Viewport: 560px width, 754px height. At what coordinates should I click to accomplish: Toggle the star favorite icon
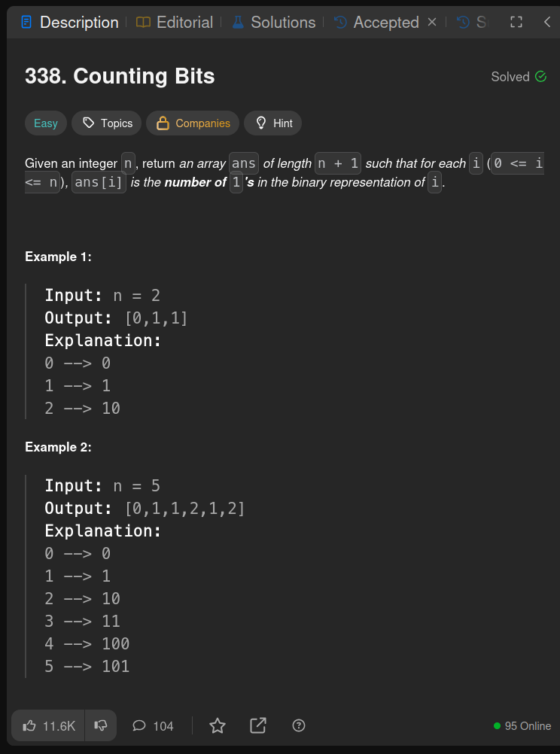coord(218,725)
